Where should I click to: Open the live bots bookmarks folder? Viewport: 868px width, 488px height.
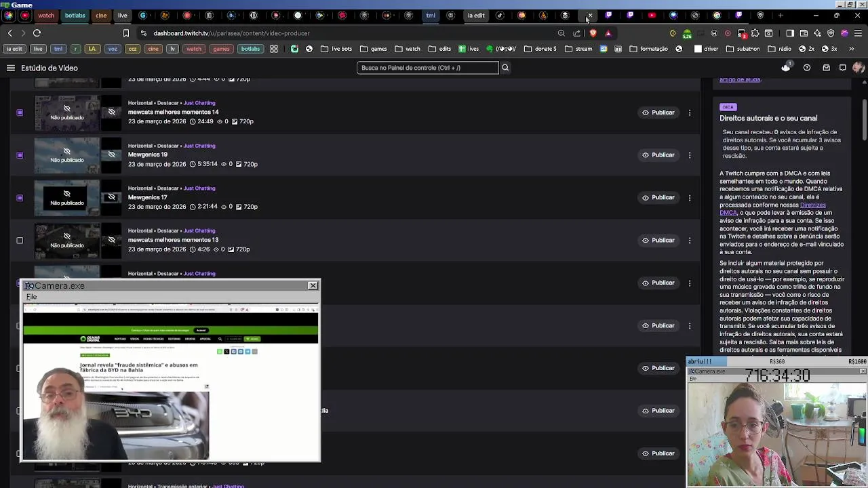click(336, 49)
